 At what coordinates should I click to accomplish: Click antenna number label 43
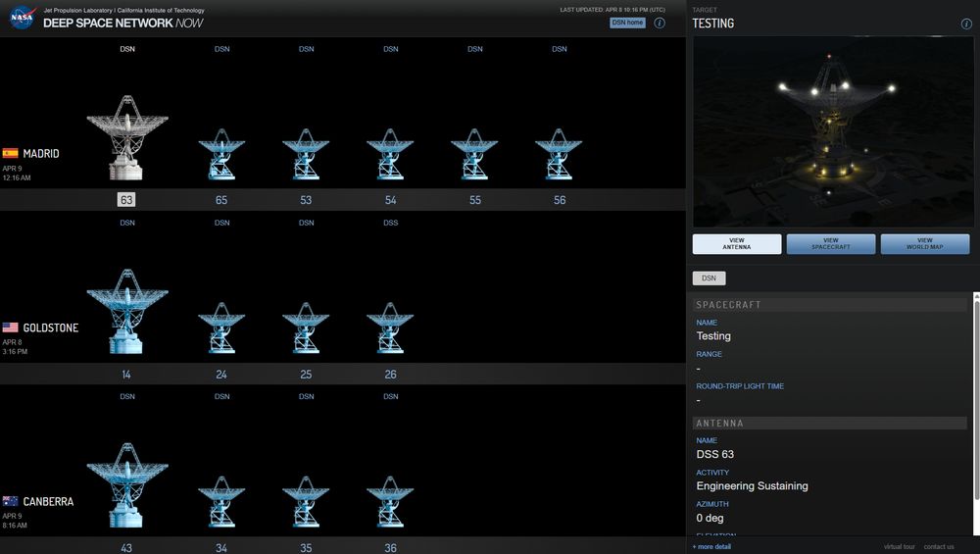click(x=126, y=548)
